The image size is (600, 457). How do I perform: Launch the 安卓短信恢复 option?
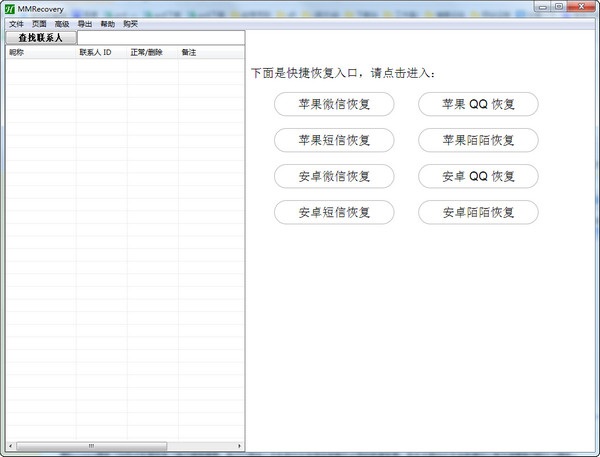(x=334, y=212)
